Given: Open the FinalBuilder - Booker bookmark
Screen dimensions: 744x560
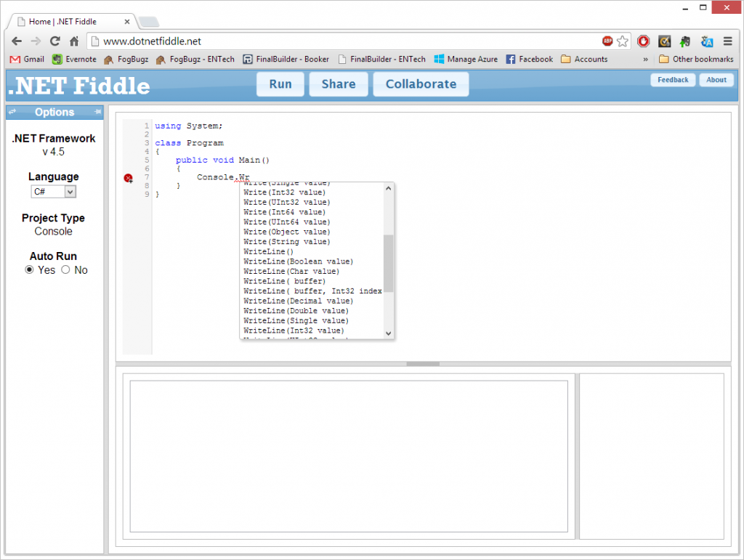Looking at the screenshot, I should click(286, 60).
